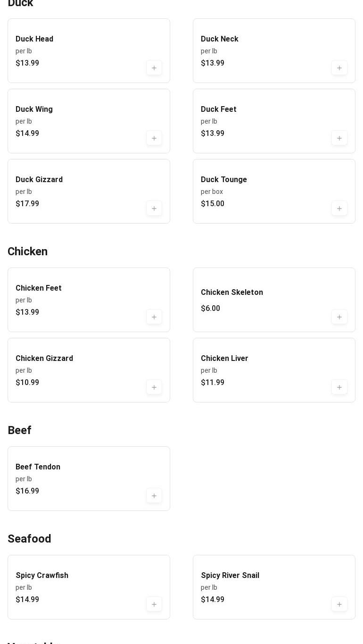Add Chicken Skeleton to the order
This screenshot has width=363, height=644.
tap(339, 317)
